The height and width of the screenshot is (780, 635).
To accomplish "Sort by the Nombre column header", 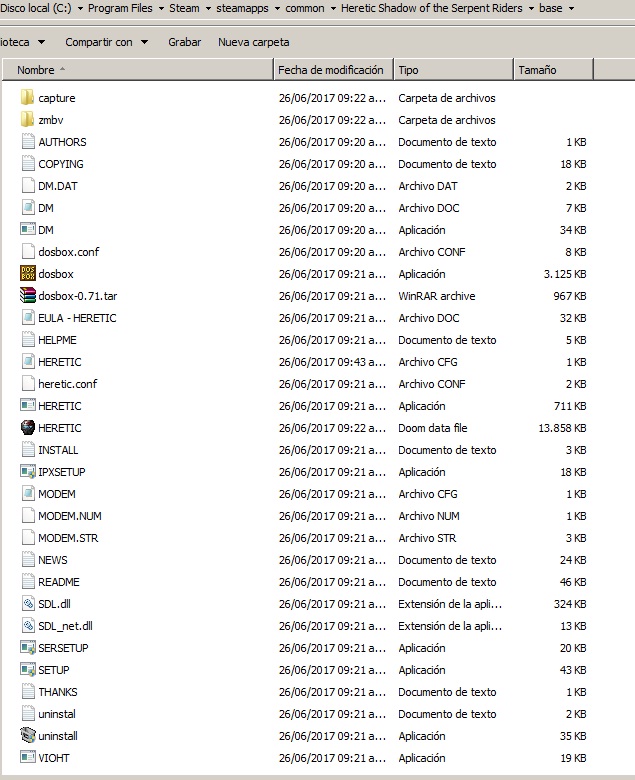I will tap(138, 70).
